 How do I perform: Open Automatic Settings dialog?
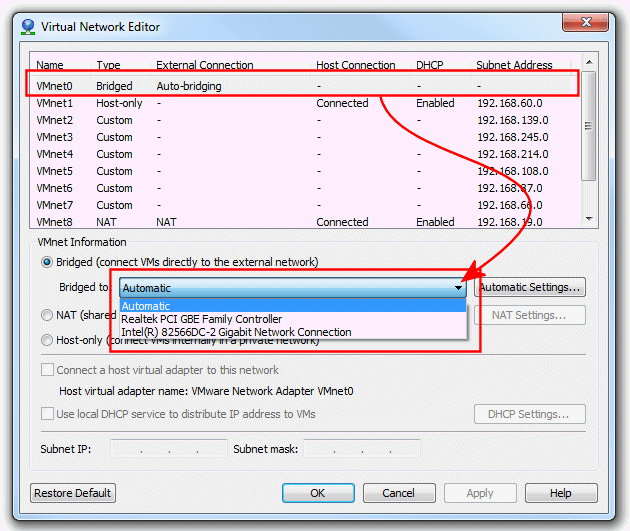(x=530, y=287)
